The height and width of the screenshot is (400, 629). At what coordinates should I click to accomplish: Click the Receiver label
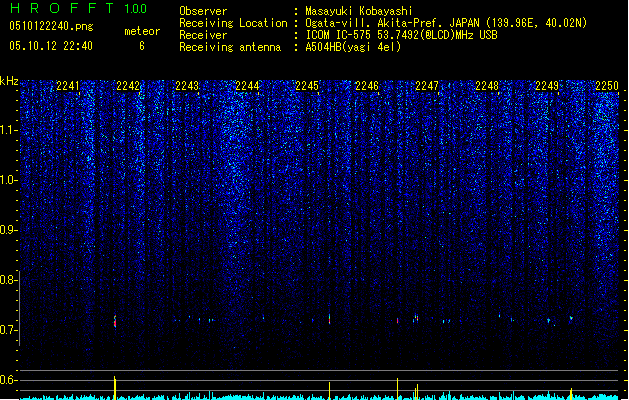click(x=203, y=35)
